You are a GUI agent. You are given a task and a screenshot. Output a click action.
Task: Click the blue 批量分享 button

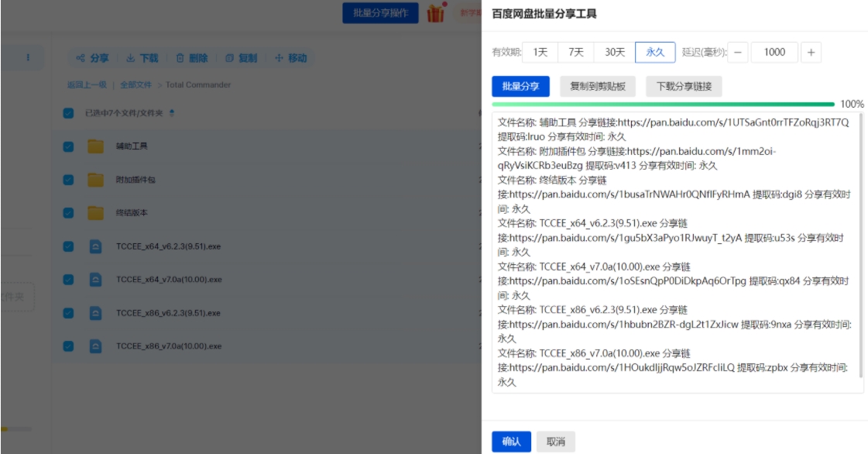click(520, 86)
